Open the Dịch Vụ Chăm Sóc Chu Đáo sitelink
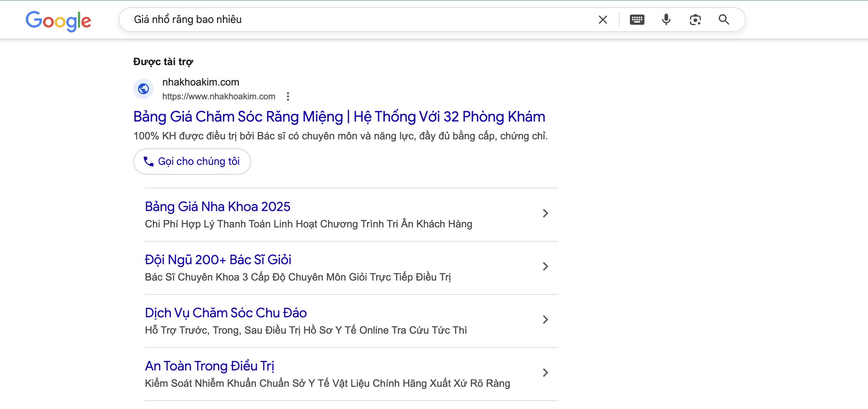The width and height of the screenshot is (868, 409). click(226, 313)
